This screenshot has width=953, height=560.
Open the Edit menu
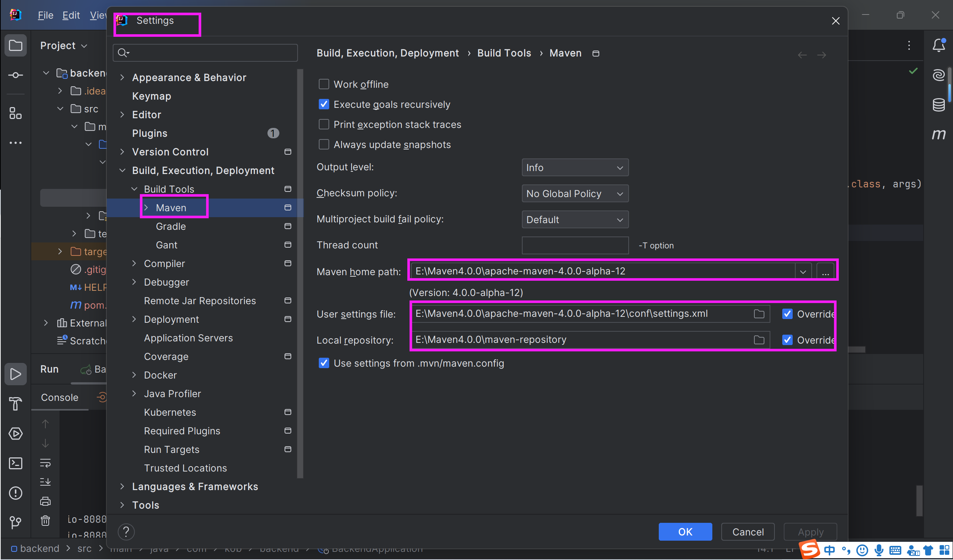pos(71,15)
